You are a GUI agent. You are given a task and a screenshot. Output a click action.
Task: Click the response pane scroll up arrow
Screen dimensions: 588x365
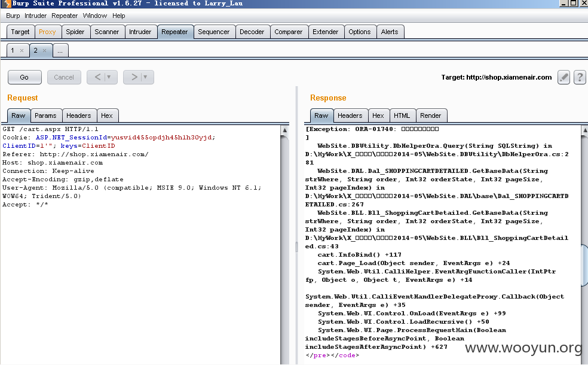click(x=584, y=130)
